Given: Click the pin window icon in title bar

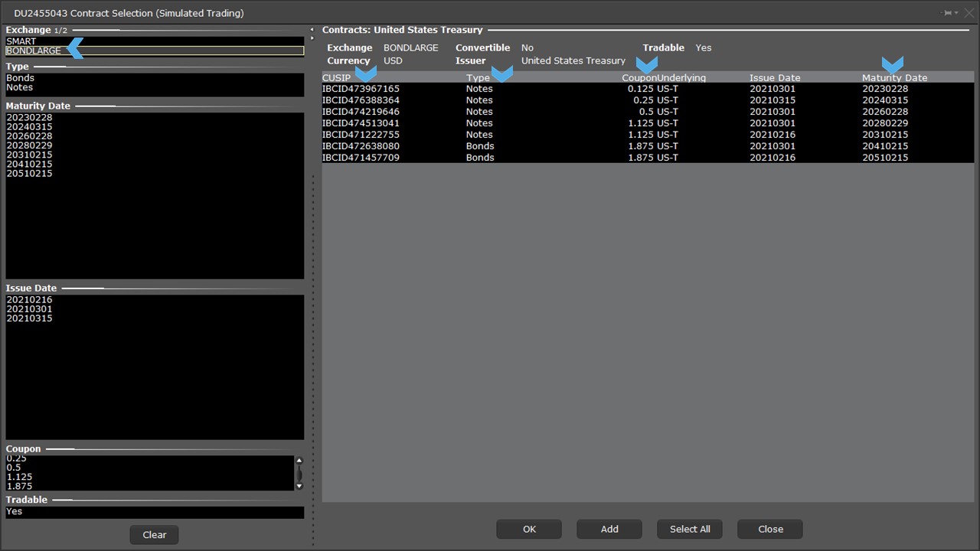Looking at the screenshot, I should (x=948, y=13).
